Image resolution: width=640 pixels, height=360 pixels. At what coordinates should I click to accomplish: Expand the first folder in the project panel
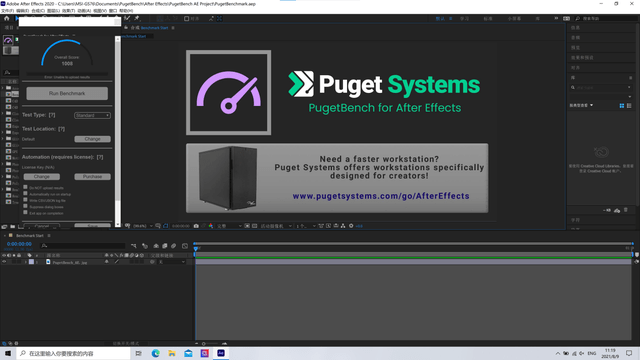(2, 88)
